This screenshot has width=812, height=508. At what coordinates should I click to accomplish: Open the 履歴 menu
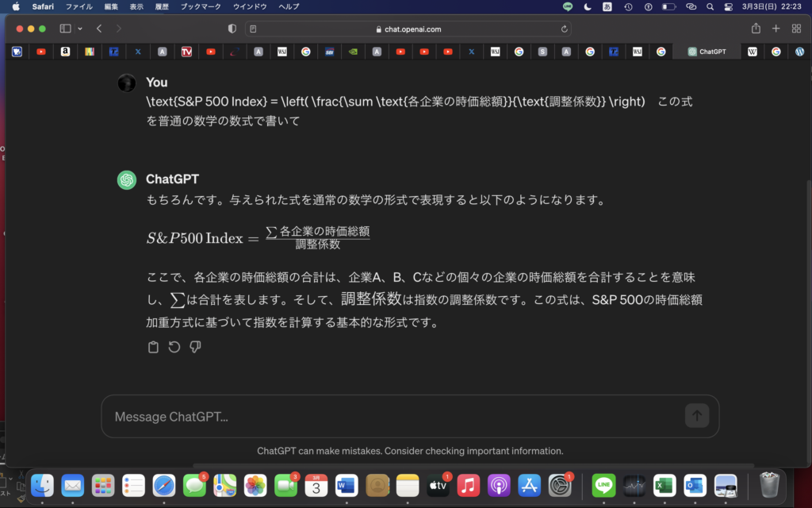(x=163, y=6)
